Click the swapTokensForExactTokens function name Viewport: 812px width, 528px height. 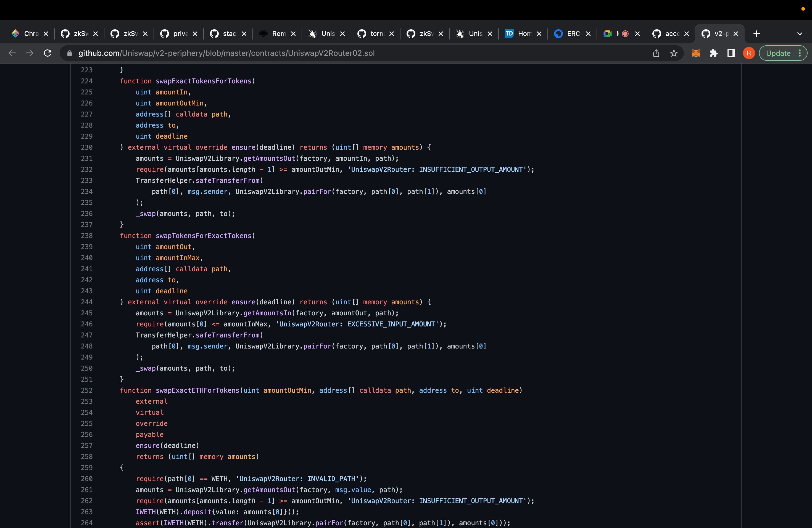tap(203, 236)
